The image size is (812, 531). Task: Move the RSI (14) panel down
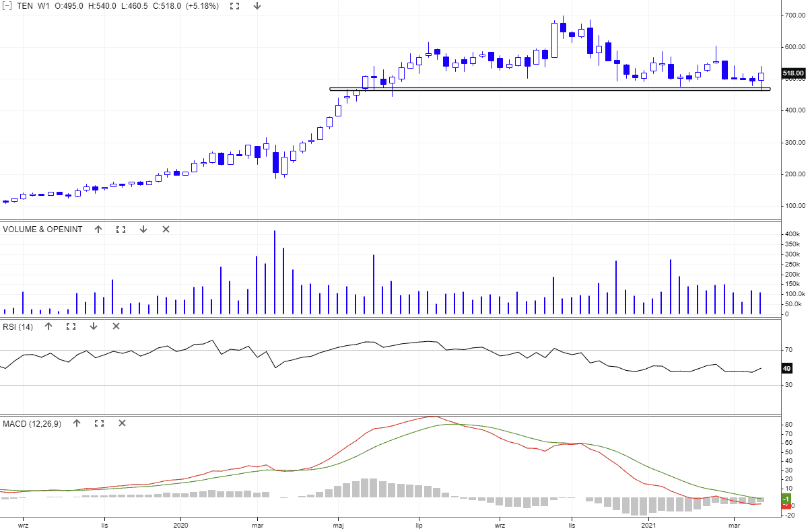[94, 326]
